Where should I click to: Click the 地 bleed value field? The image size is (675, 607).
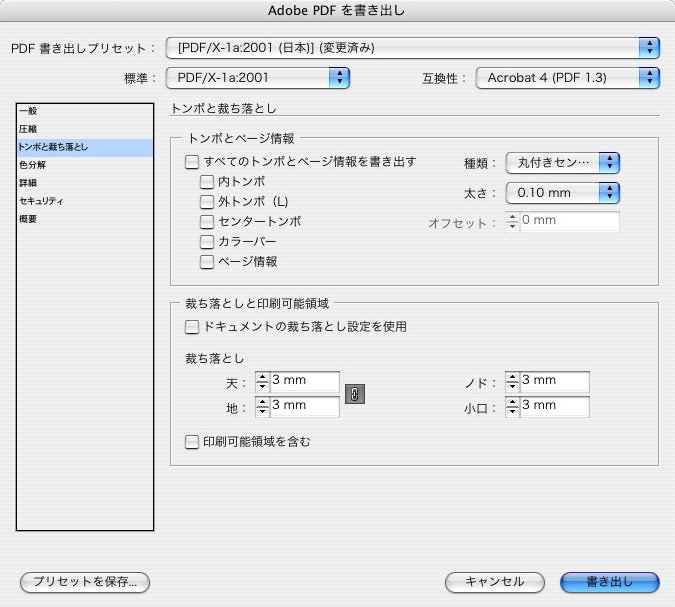coord(305,407)
